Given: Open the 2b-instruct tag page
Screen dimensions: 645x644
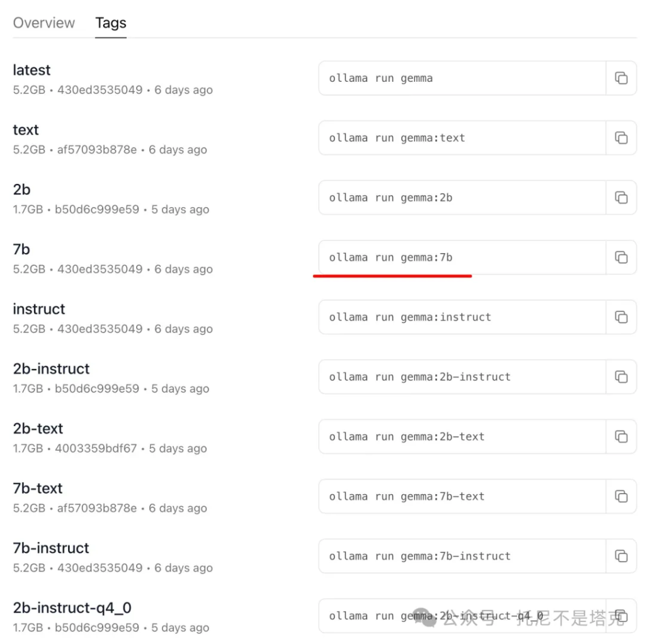Looking at the screenshot, I should [x=51, y=369].
